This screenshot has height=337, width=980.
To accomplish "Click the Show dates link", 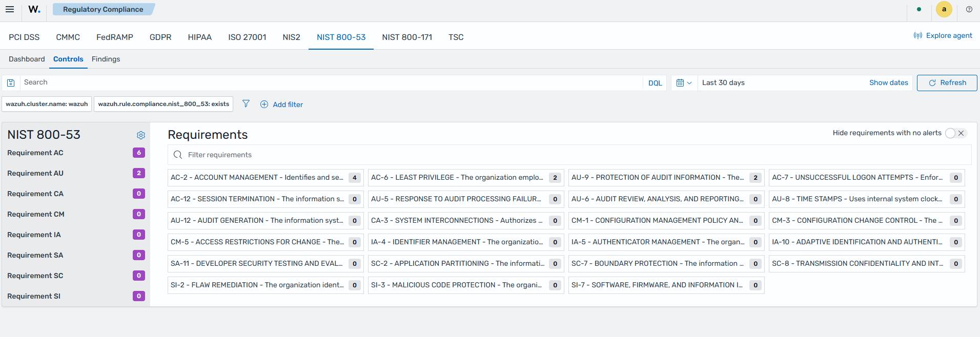I will click(888, 82).
